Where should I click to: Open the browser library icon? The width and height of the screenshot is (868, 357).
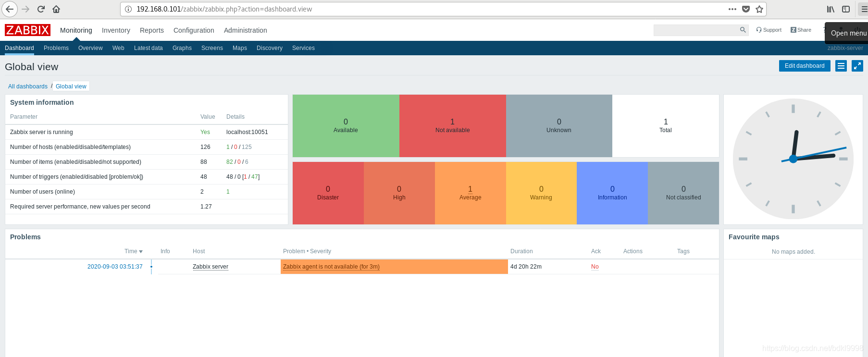pos(831,9)
